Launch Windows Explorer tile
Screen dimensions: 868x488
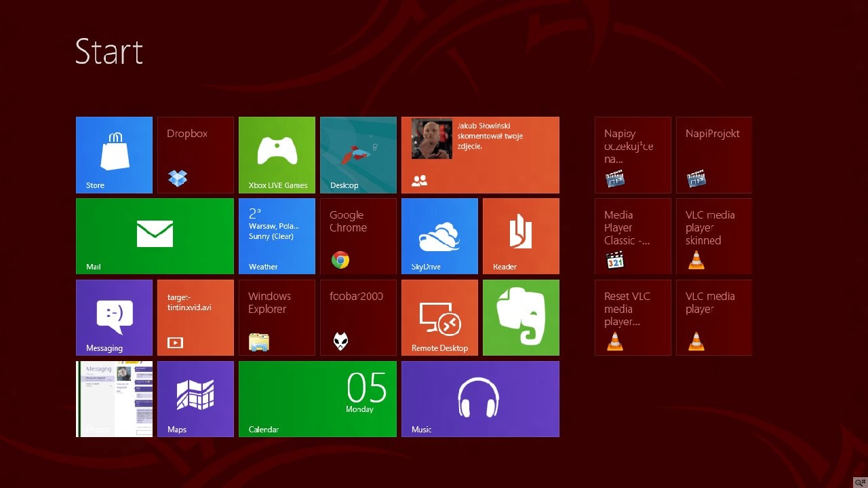[277, 318]
